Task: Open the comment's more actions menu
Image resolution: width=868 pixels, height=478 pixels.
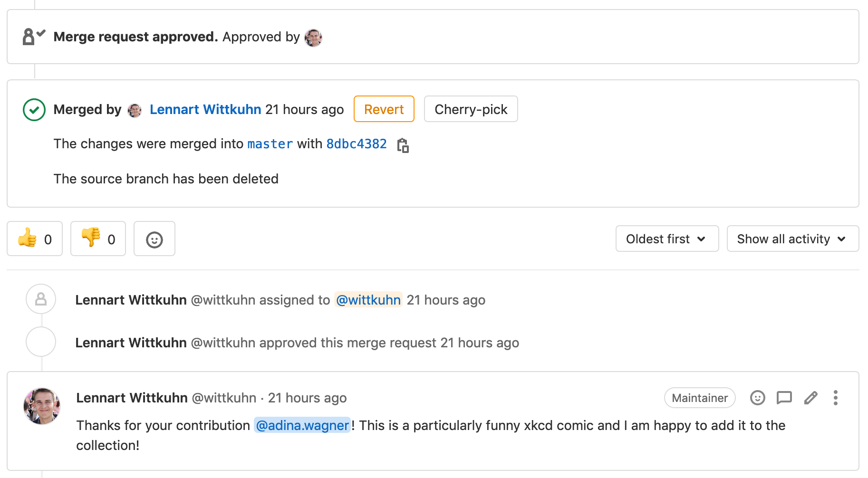Action: click(835, 398)
